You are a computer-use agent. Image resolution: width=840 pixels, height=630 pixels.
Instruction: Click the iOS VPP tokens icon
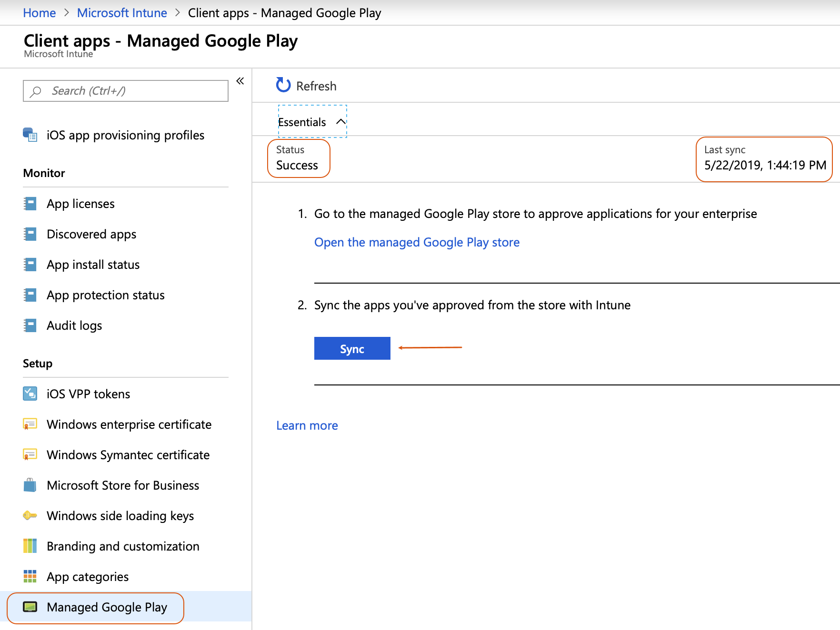coord(30,394)
